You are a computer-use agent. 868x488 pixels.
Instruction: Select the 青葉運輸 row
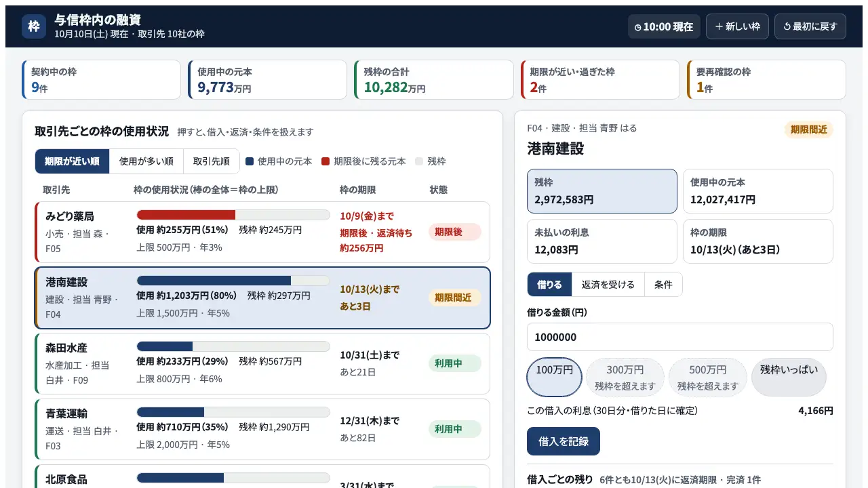(x=262, y=430)
